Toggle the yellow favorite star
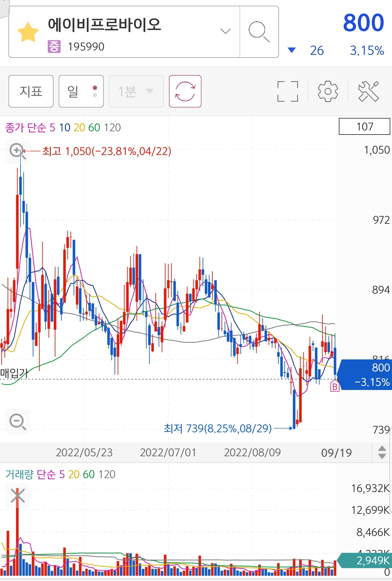The width and height of the screenshot is (392, 581). coord(28,32)
